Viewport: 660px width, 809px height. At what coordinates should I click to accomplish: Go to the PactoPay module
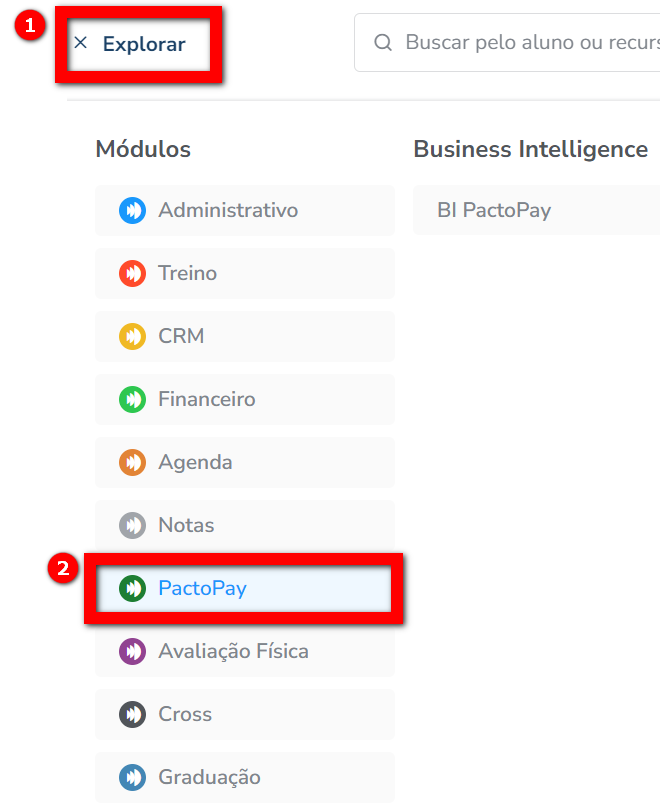click(x=202, y=589)
